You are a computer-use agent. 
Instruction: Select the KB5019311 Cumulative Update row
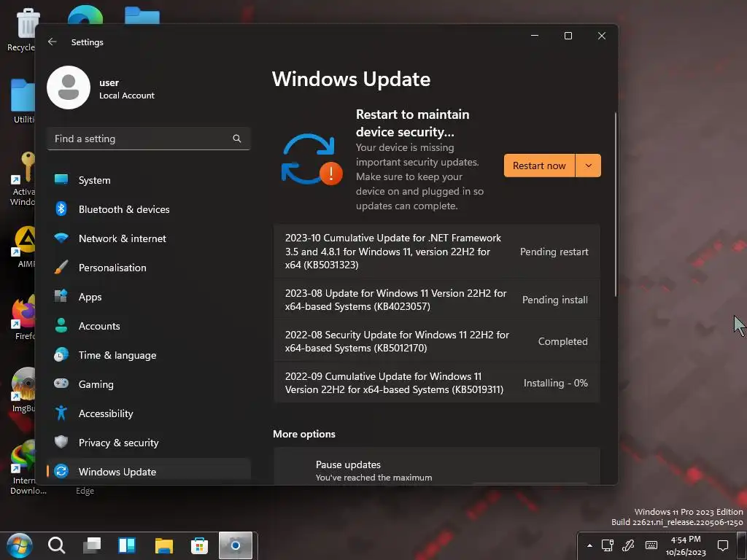click(437, 383)
